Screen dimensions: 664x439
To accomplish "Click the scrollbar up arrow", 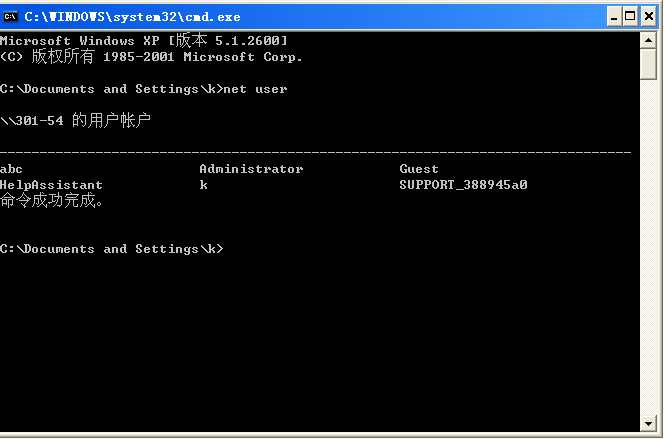I will (x=648, y=39).
